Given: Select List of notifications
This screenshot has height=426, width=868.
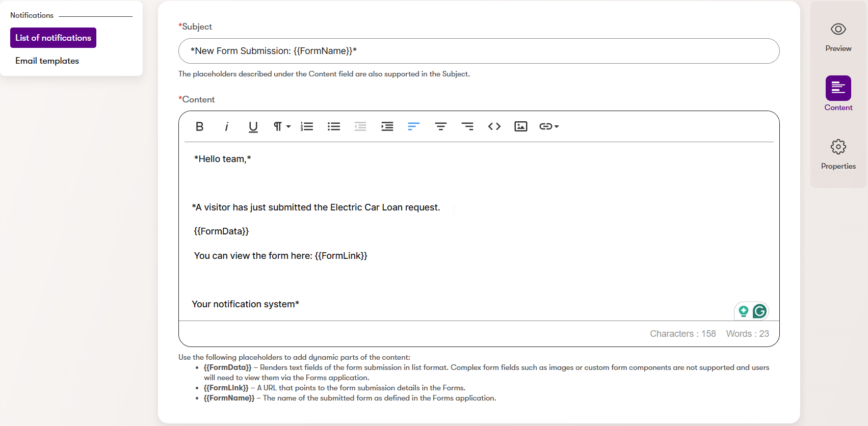Looking at the screenshot, I should tap(53, 38).
